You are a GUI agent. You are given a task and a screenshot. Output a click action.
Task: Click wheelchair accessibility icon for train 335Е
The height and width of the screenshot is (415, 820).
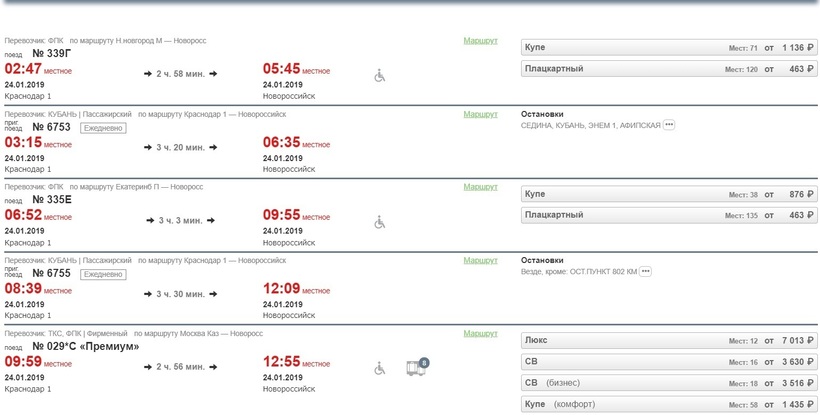380,223
